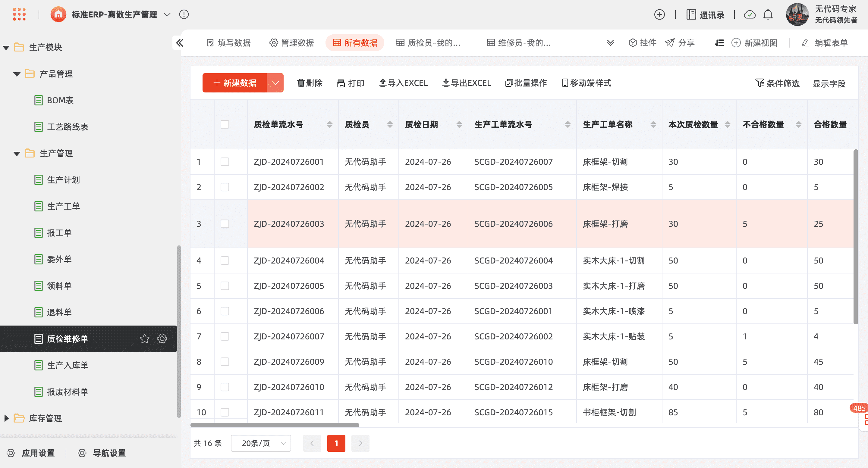The height and width of the screenshot is (468, 868).
Task: Collapse the 生产管理 folder
Action: point(17,154)
